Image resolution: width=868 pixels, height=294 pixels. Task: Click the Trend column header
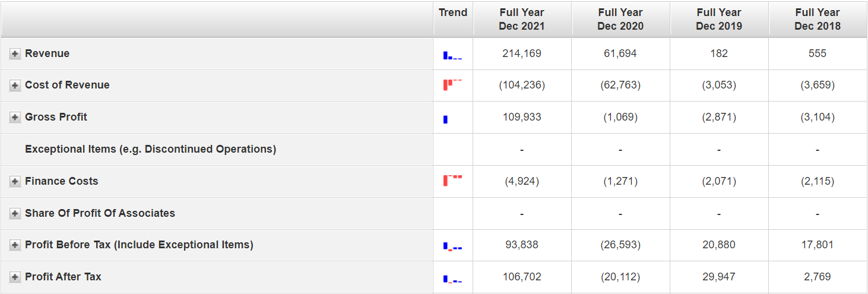pos(453,12)
